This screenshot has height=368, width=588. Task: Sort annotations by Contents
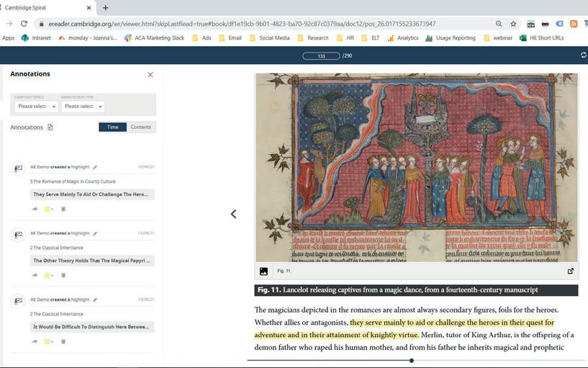click(141, 127)
